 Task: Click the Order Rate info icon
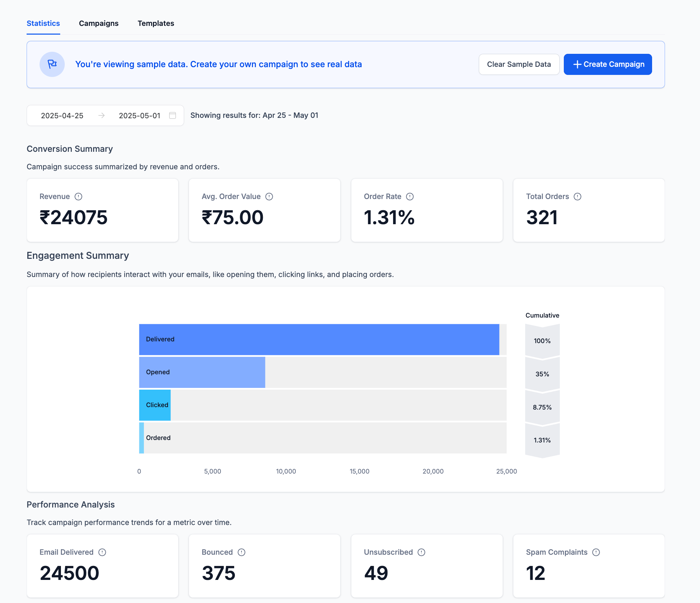tap(410, 197)
